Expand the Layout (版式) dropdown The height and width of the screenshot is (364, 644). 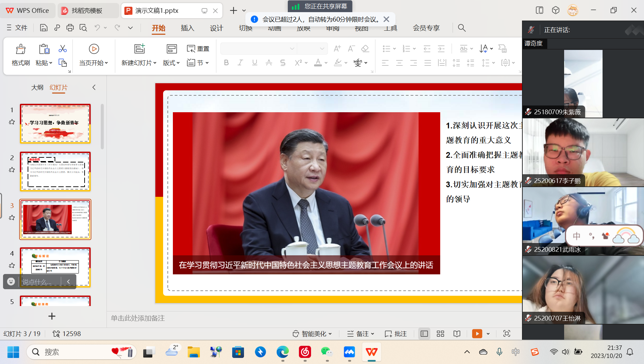[171, 63]
